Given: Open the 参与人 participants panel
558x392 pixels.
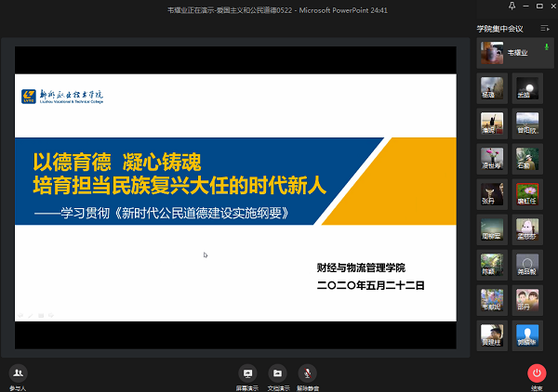Looking at the screenshot, I should tap(17, 373).
